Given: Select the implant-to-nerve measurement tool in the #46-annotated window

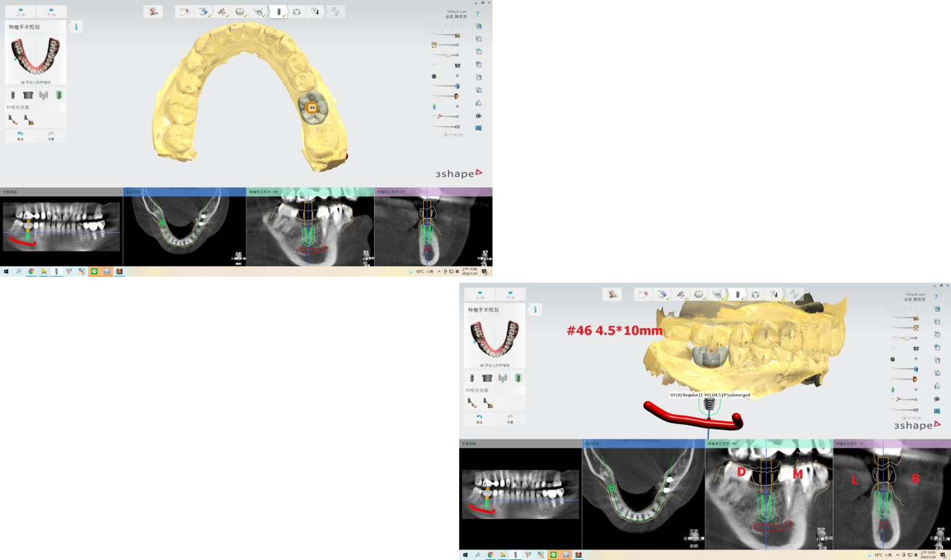Looking at the screenshot, I should [x=488, y=403].
